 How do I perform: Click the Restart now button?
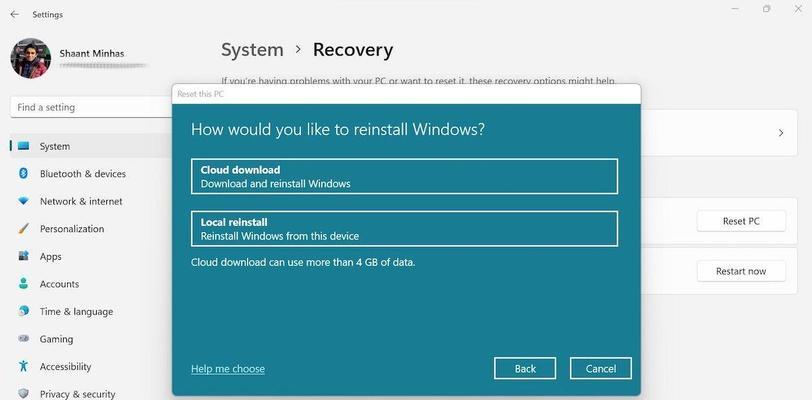pyautogui.click(x=740, y=271)
